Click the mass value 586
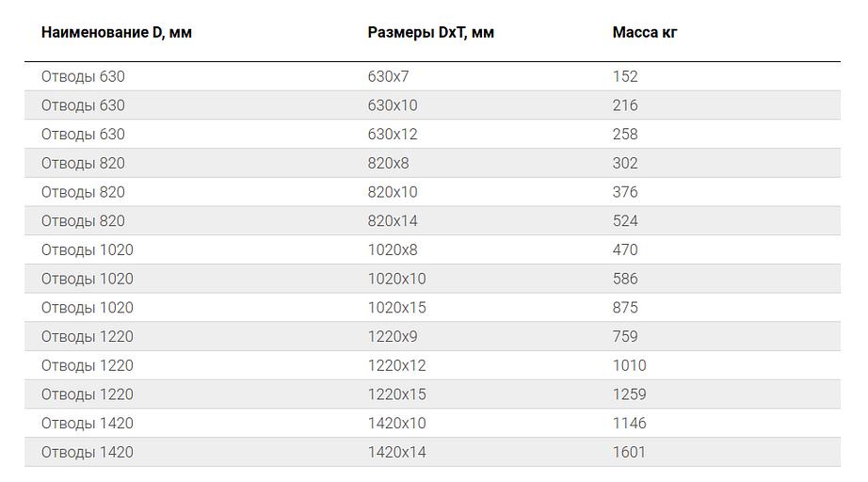This screenshot has height=482, width=868. coord(625,279)
